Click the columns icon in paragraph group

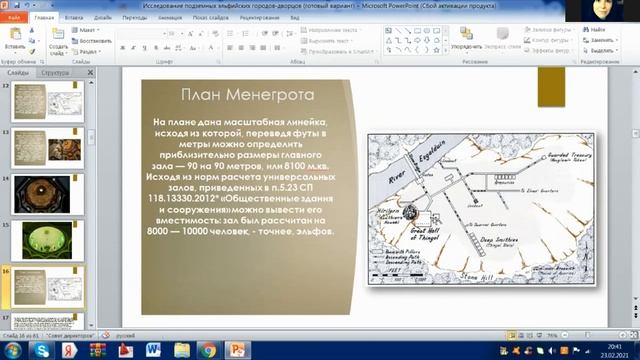[x=278, y=48]
